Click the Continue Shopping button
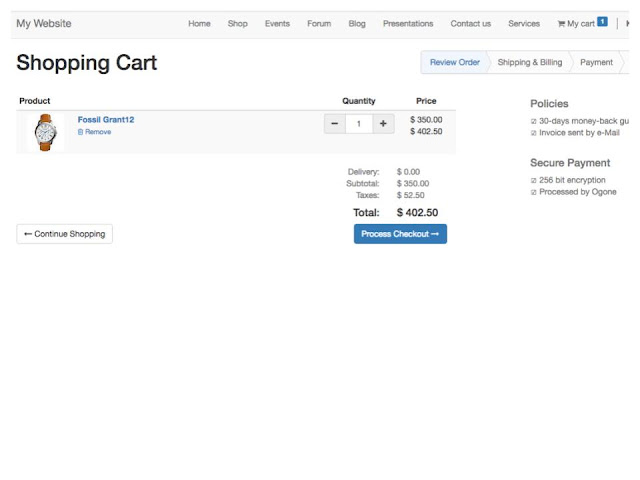The image size is (640, 480). coord(65,234)
